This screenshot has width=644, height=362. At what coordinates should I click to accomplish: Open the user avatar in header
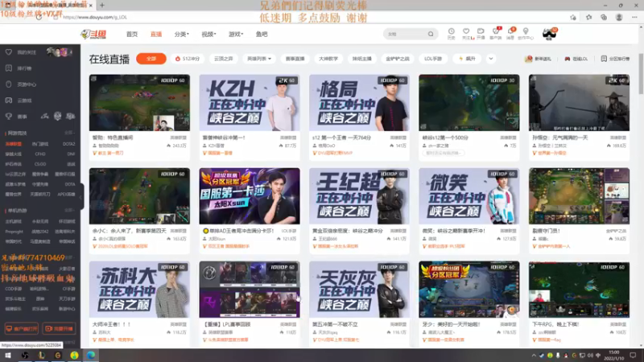pos(549,34)
